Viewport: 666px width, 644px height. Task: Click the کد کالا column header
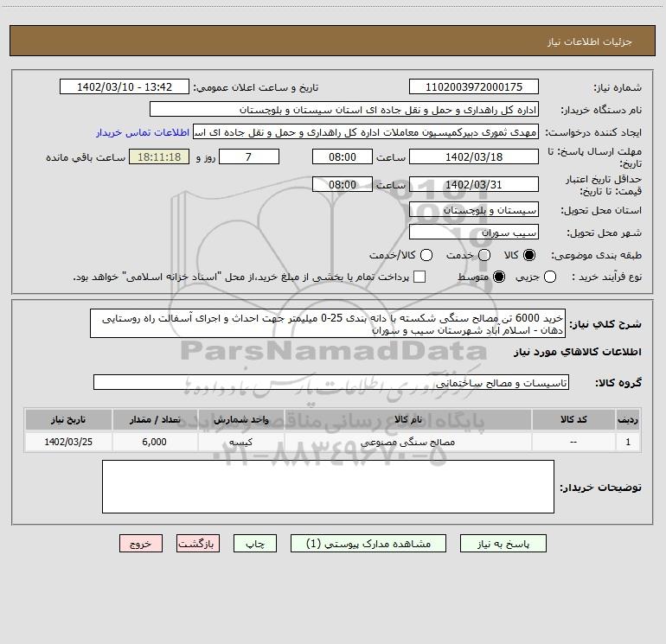tap(573, 419)
